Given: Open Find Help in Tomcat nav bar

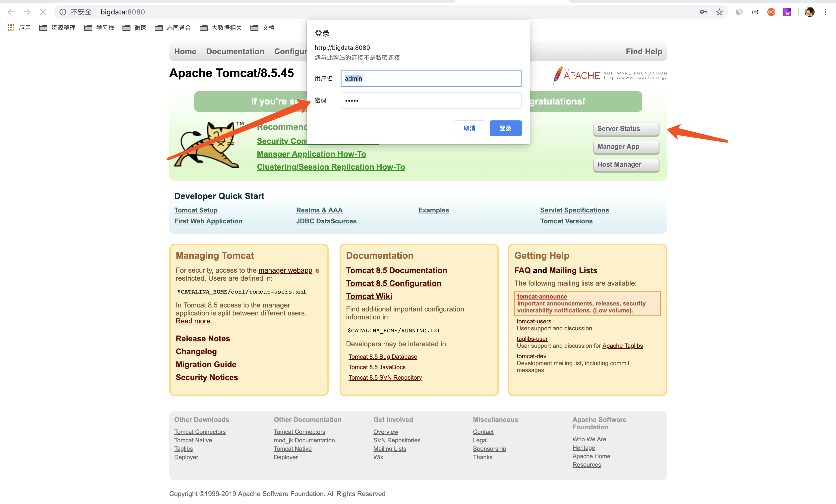Looking at the screenshot, I should [x=644, y=51].
